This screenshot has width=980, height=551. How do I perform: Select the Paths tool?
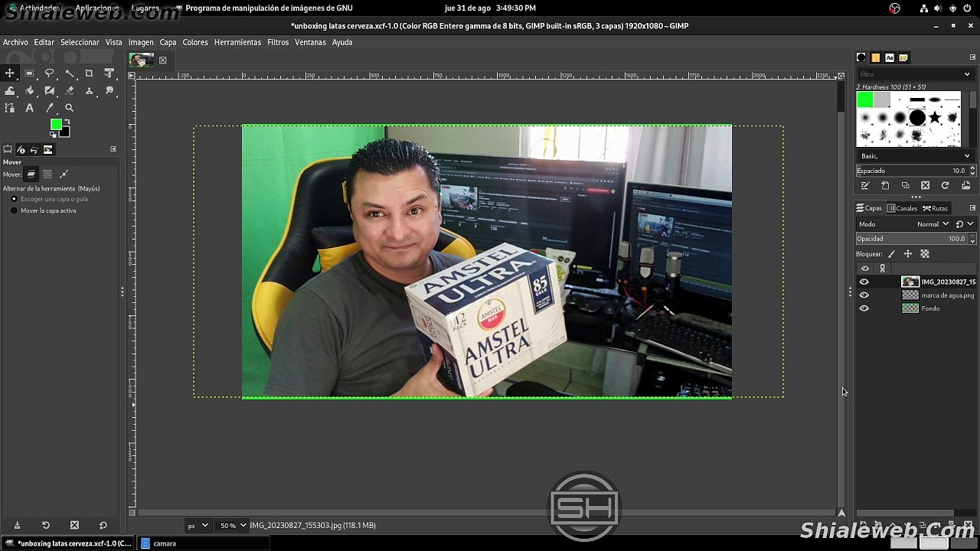[10, 109]
